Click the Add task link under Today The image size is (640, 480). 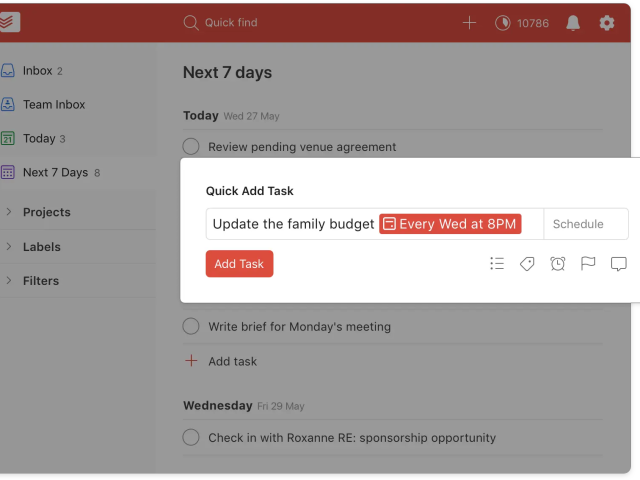[x=233, y=362]
